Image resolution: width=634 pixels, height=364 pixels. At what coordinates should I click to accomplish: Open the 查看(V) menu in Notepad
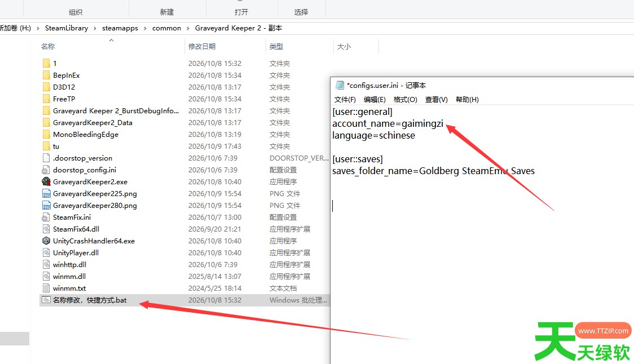point(436,99)
